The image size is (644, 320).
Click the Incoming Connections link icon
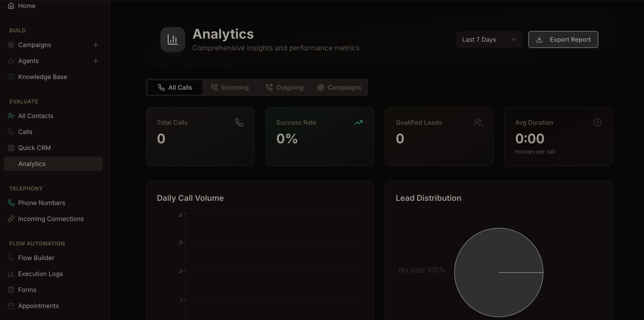[x=11, y=219]
